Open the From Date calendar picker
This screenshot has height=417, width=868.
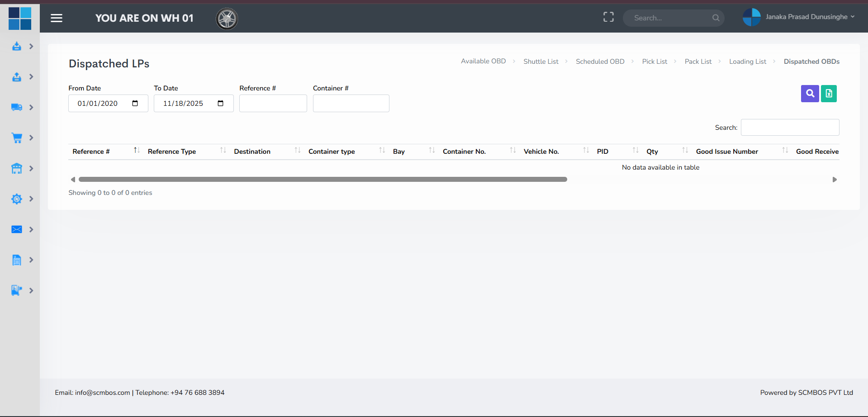point(135,104)
